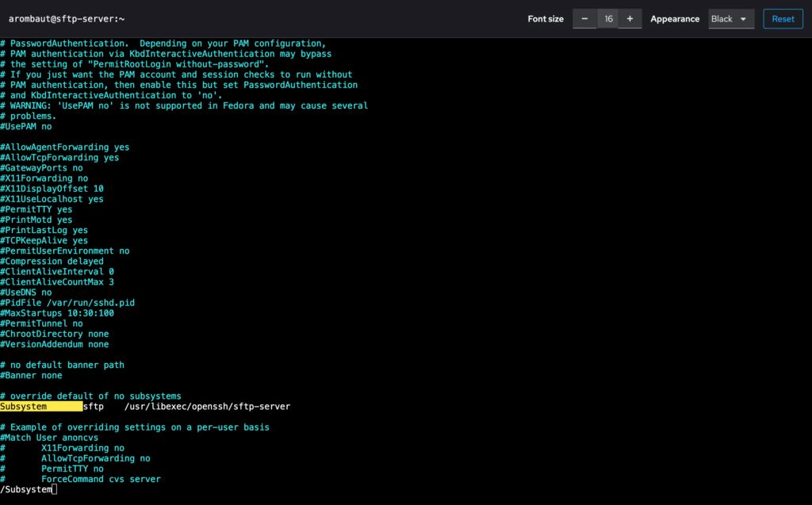
Task: Click the #MaxStartups 10:30:100 line
Action: [57, 313]
